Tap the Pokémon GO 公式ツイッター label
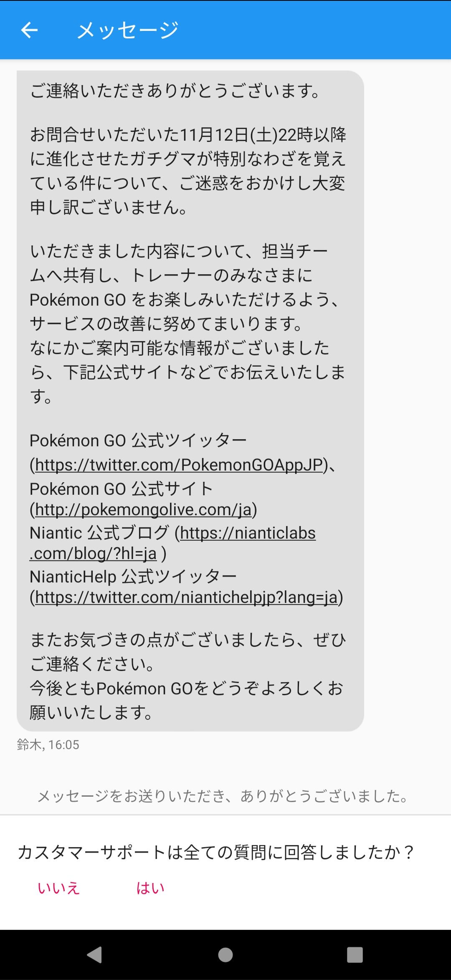The image size is (451, 980). [138, 441]
